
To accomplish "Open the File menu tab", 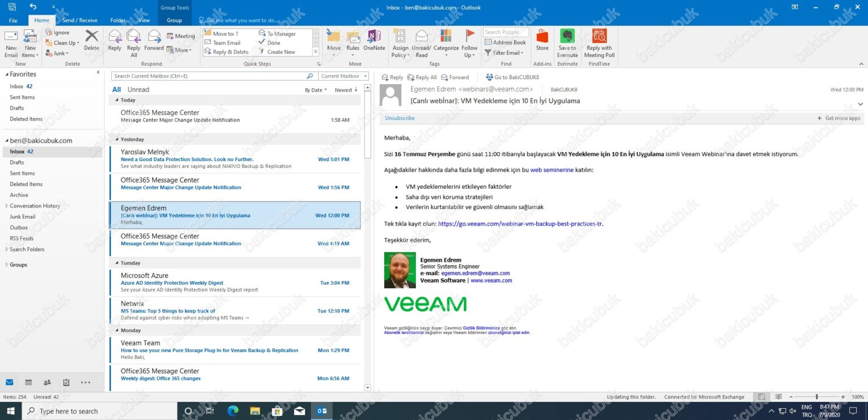I will [13, 20].
